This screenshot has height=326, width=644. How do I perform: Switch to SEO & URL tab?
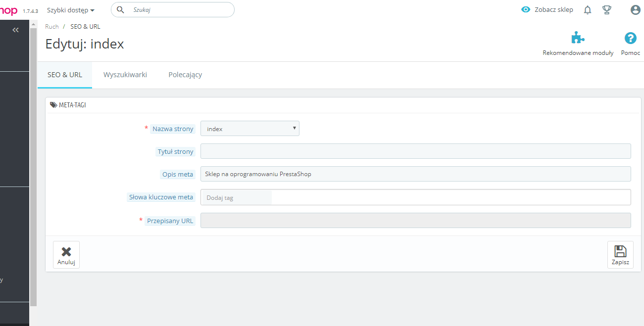click(x=65, y=75)
